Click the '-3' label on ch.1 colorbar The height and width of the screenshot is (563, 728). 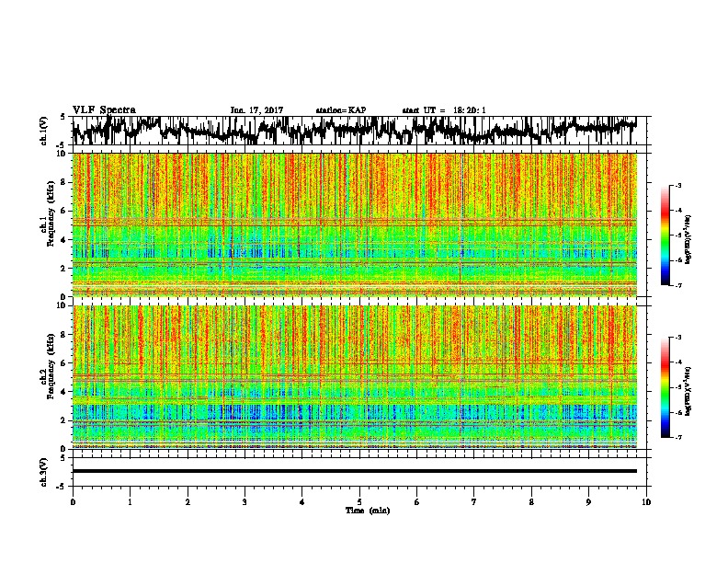coord(677,185)
